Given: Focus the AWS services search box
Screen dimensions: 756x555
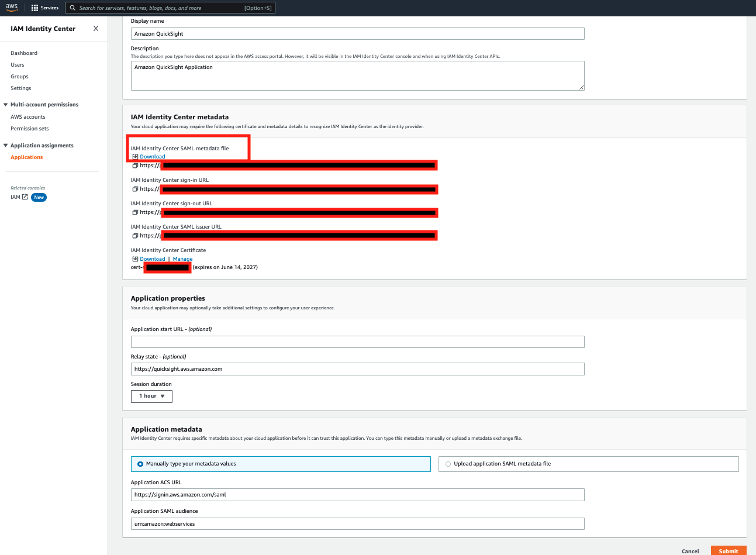Looking at the screenshot, I should point(170,8).
